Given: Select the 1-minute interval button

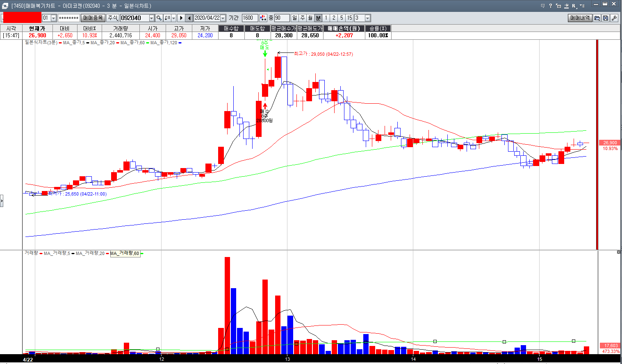Looking at the screenshot, I should point(326,18).
